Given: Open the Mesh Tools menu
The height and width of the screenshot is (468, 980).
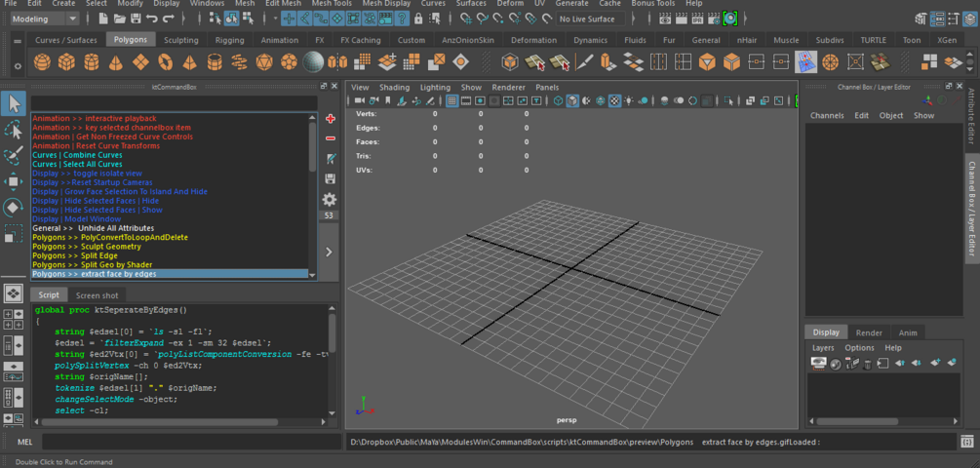Looking at the screenshot, I should (x=332, y=4).
